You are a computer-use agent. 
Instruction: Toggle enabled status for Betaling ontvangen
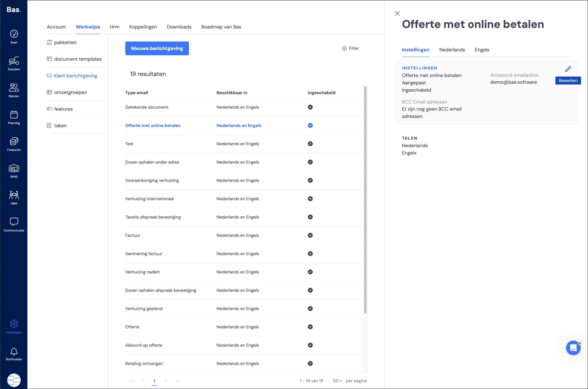(x=310, y=363)
